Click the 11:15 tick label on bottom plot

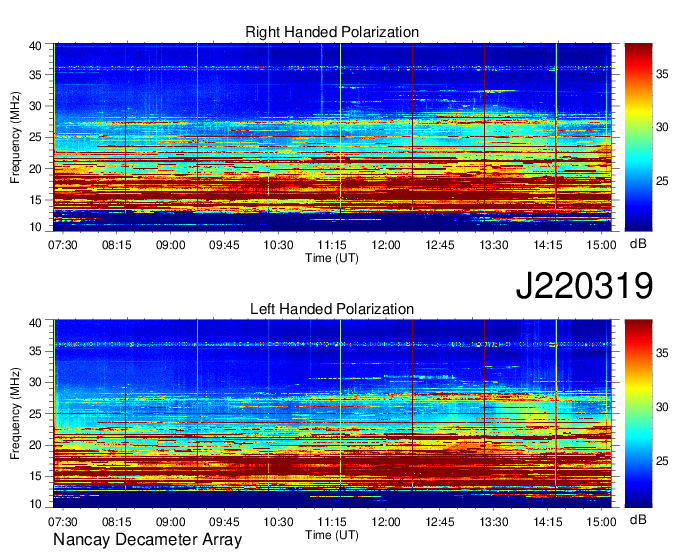coord(332,522)
